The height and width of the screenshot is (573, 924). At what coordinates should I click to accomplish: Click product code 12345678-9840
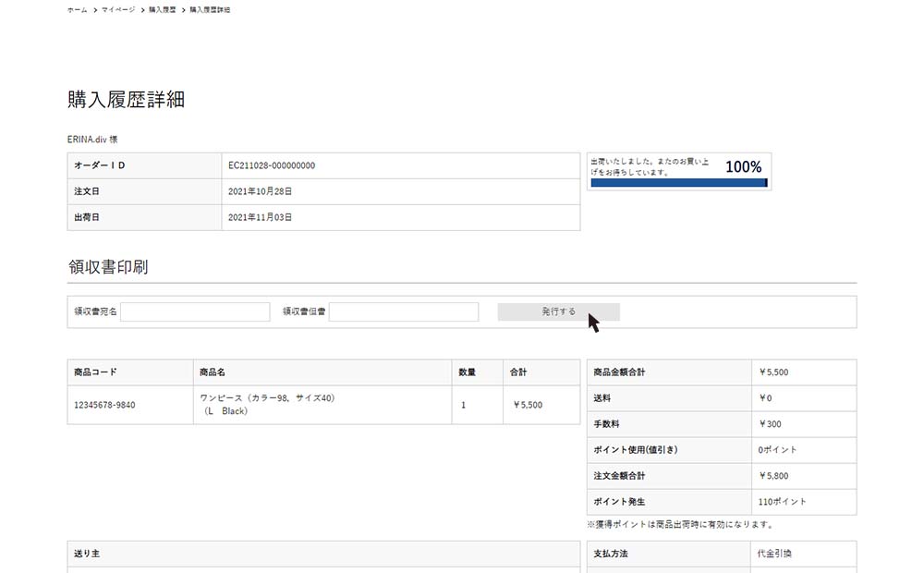click(x=104, y=405)
